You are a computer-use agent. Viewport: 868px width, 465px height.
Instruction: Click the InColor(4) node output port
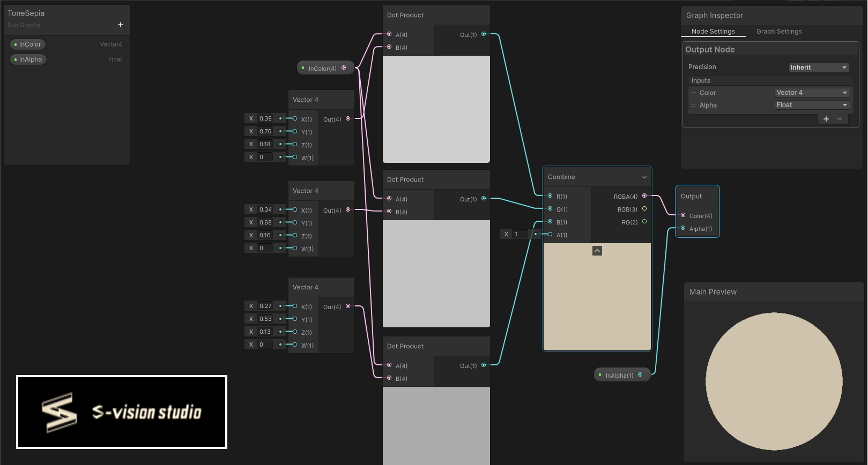[344, 67]
